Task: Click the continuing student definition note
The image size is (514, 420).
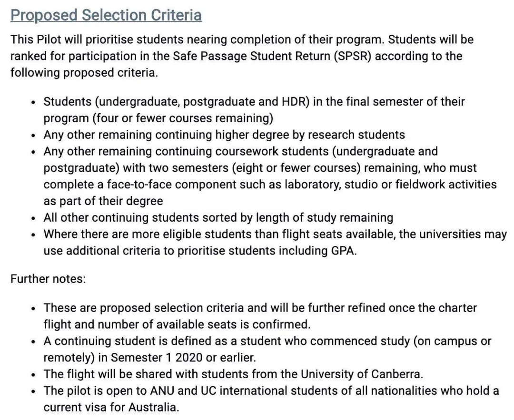Action: (267, 349)
